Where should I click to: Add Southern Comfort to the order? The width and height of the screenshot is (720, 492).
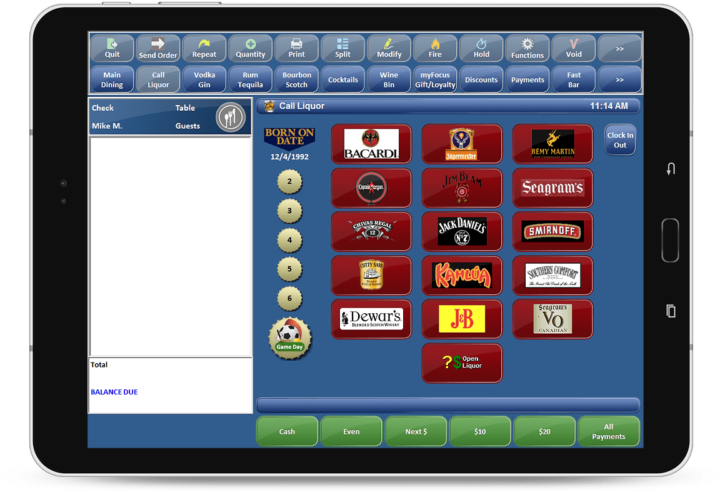click(552, 275)
